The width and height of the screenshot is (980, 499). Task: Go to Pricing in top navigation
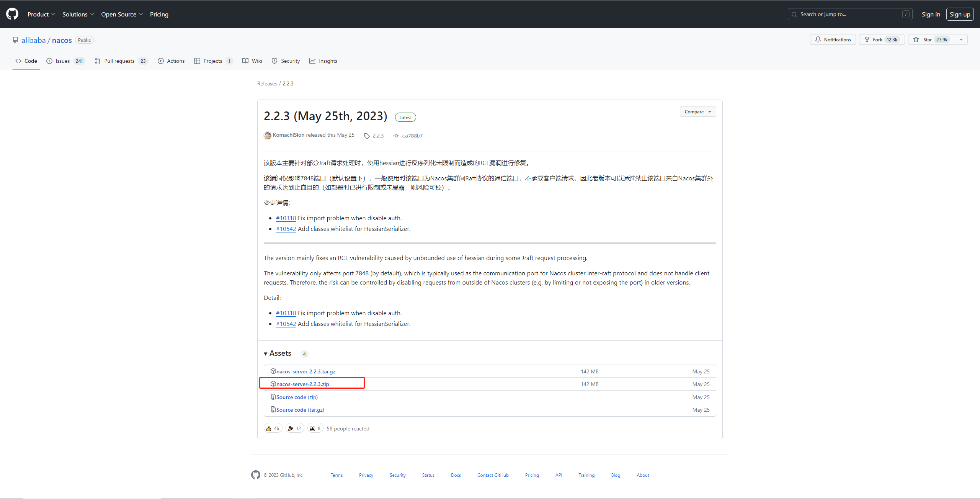159,14
